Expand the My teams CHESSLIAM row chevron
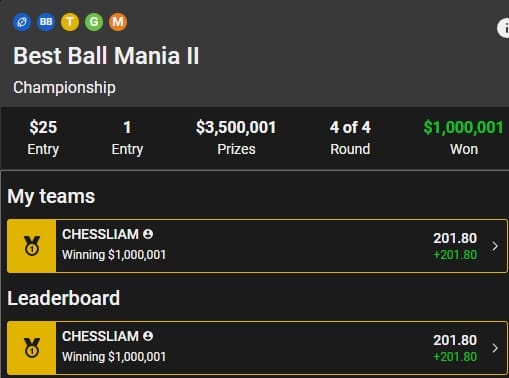 [495, 246]
